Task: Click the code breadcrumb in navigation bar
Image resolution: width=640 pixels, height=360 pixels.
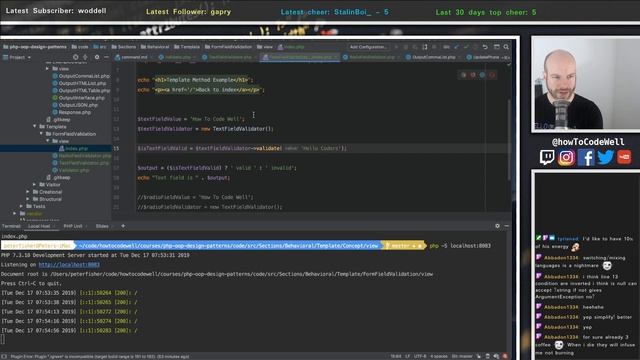Action: (x=80, y=47)
